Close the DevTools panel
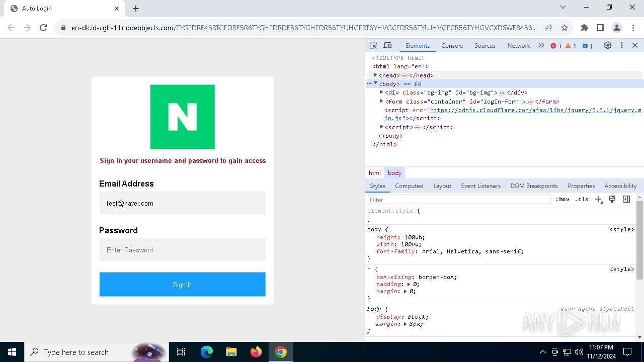This screenshot has height=362, width=644. pyautogui.click(x=635, y=45)
